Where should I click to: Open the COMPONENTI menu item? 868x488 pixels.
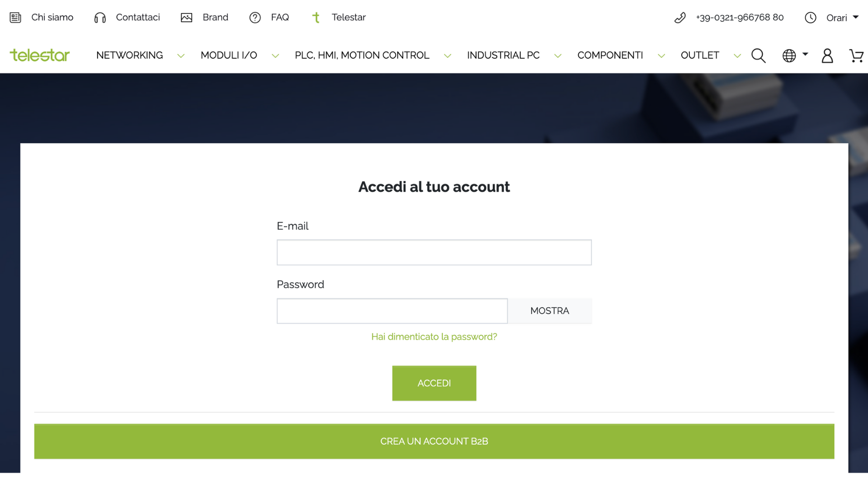[x=610, y=55]
